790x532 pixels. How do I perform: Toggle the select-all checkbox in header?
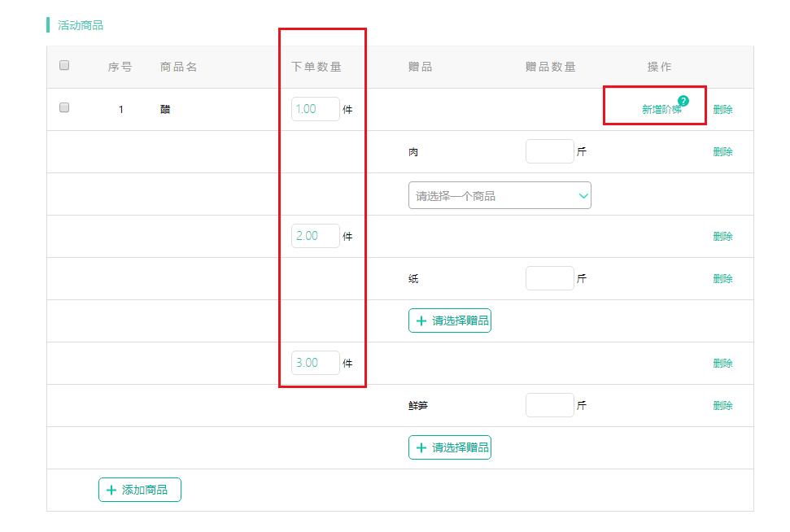point(64,66)
